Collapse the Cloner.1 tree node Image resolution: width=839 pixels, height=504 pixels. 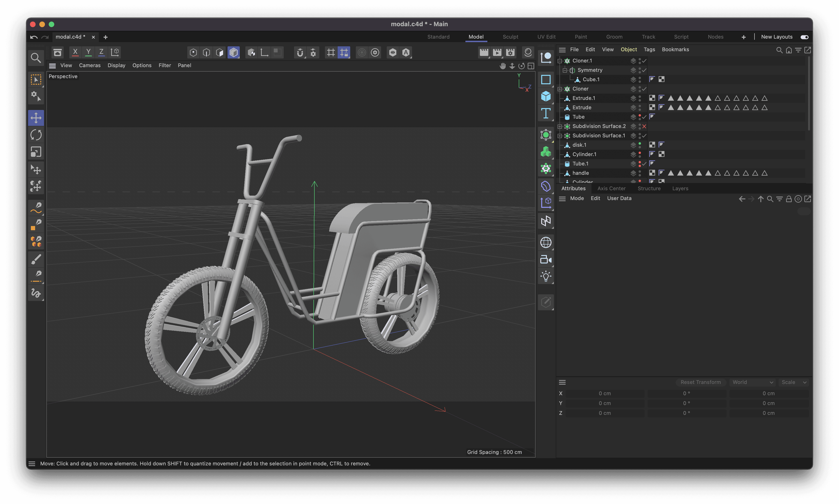(560, 61)
